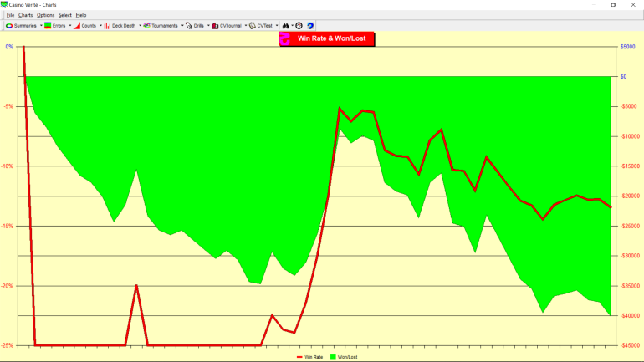Expand the Deck Depth dropdown arrow
Screen dimensions: 644x362
[140, 26]
